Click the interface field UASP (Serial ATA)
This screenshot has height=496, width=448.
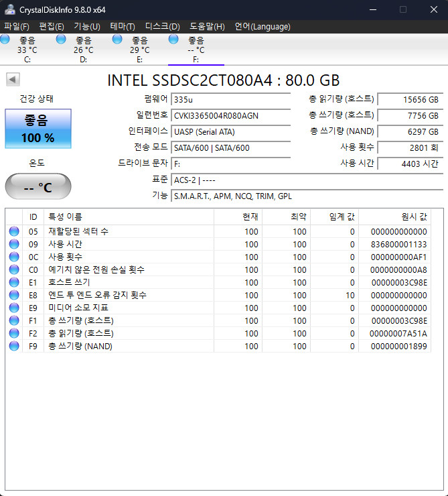point(230,132)
